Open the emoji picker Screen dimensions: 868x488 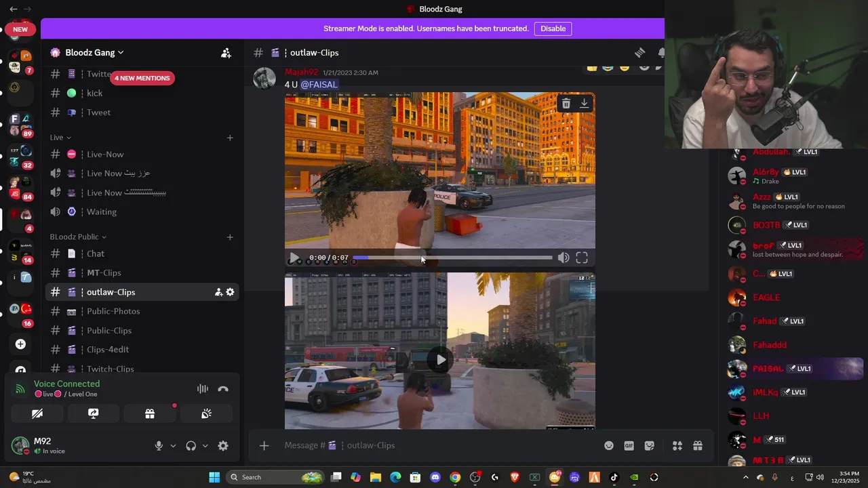click(x=609, y=446)
